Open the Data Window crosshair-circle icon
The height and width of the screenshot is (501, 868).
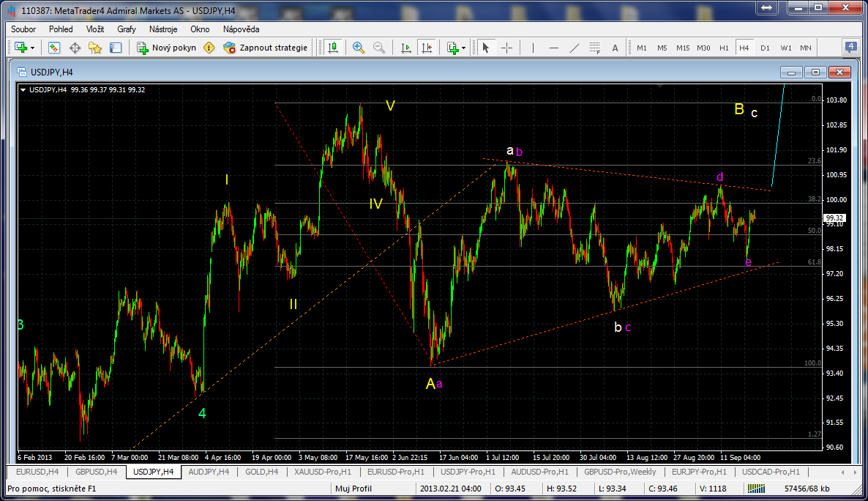click(75, 48)
